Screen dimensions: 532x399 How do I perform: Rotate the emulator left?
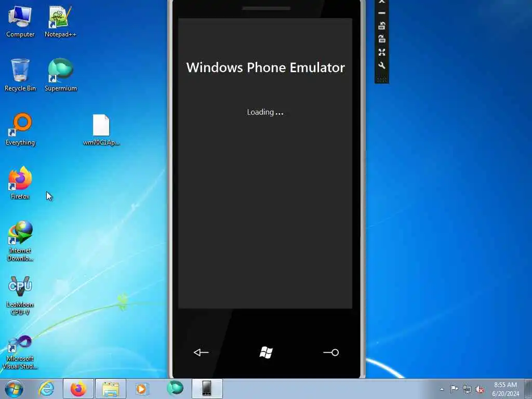pos(382,25)
